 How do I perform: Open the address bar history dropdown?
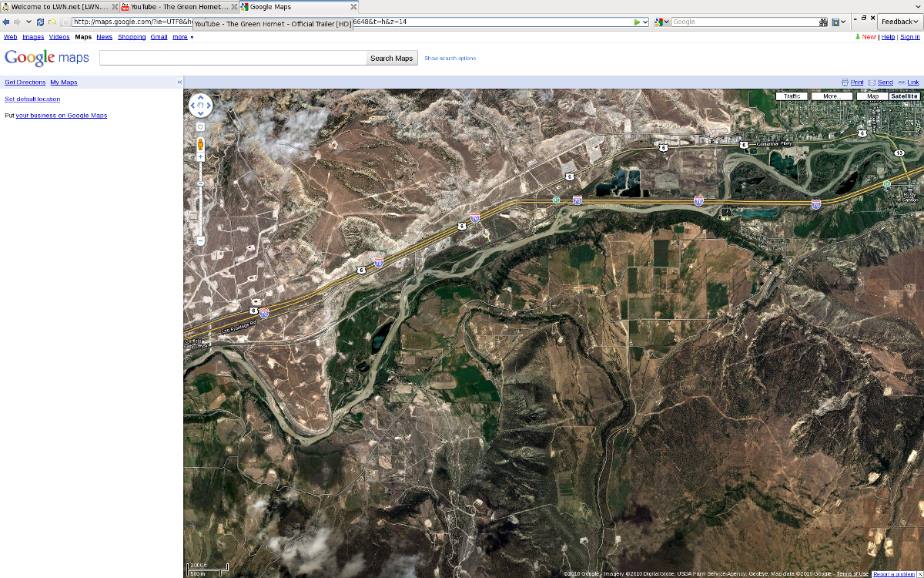[x=645, y=22]
